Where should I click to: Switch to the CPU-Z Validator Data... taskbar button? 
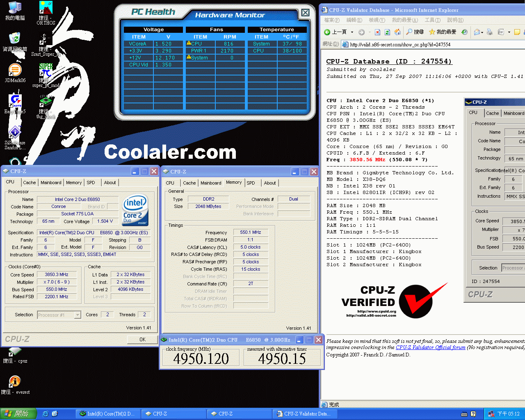point(306,414)
